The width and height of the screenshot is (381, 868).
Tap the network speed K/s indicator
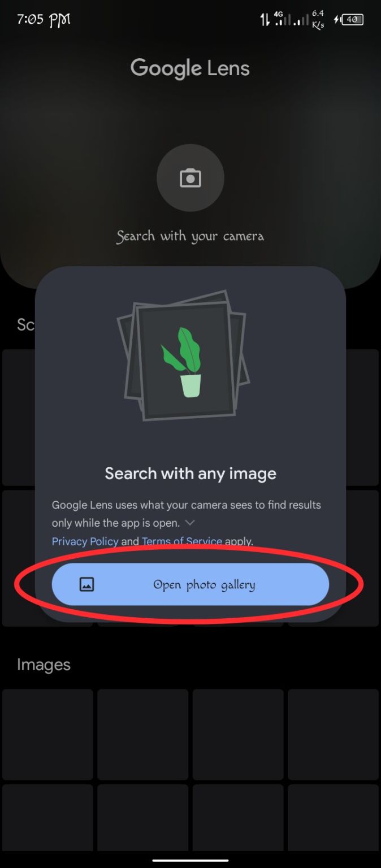click(x=318, y=20)
